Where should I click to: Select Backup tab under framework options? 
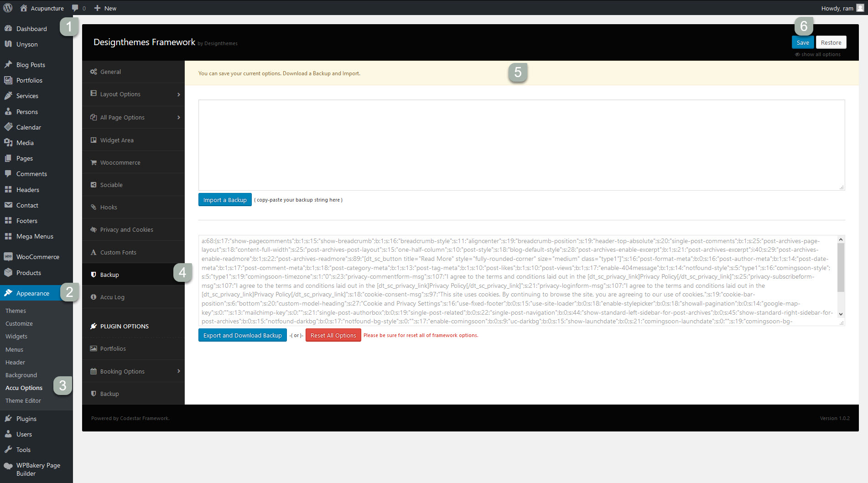(x=133, y=275)
